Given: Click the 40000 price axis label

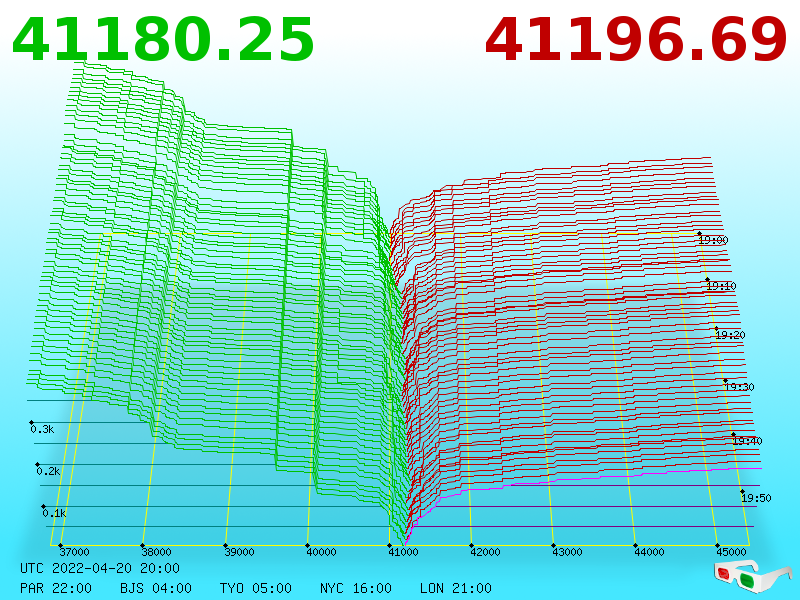Looking at the screenshot, I should pos(321,552).
